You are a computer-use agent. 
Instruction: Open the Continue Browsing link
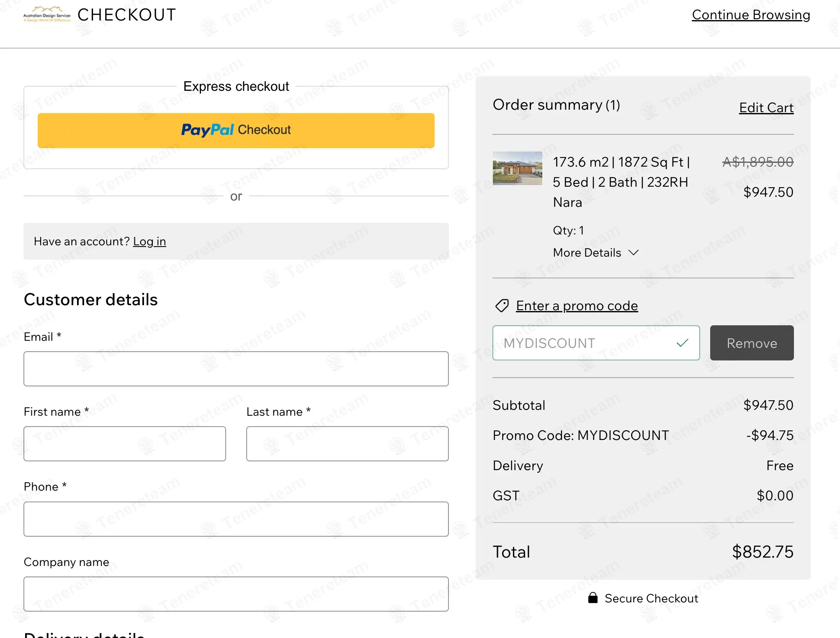(751, 15)
